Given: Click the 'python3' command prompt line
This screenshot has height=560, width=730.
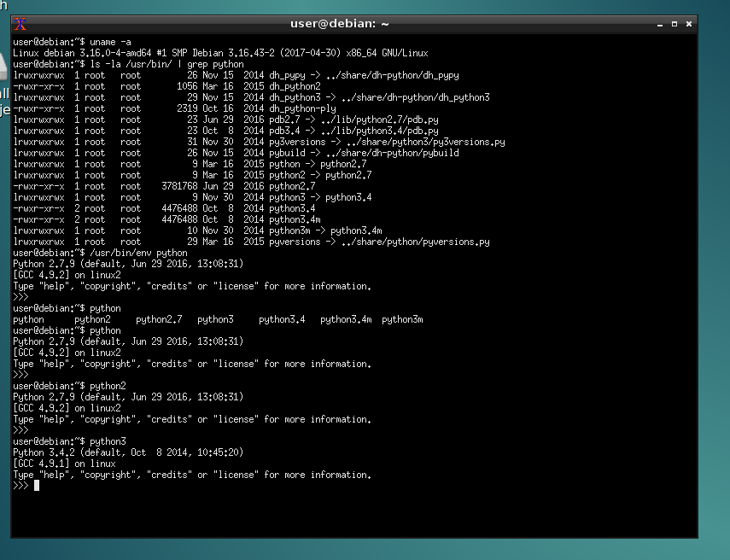Looking at the screenshot, I should coord(69,441).
